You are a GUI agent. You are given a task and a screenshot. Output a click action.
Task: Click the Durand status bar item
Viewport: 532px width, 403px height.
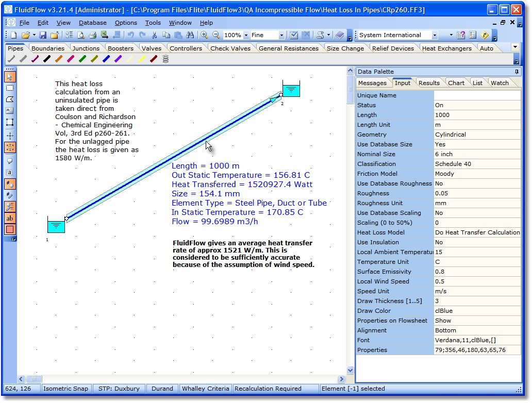[x=162, y=389]
